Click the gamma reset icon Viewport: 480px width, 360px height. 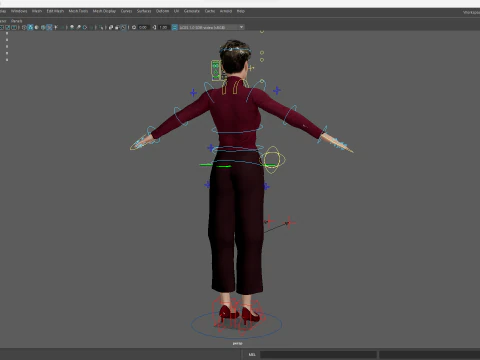(154, 27)
